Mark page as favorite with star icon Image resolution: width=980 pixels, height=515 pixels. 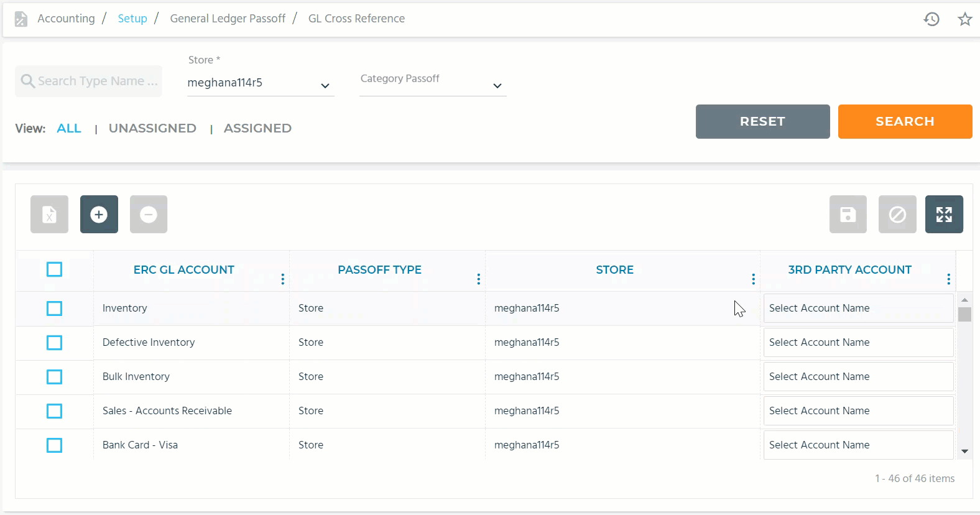pyautogui.click(x=964, y=19)
